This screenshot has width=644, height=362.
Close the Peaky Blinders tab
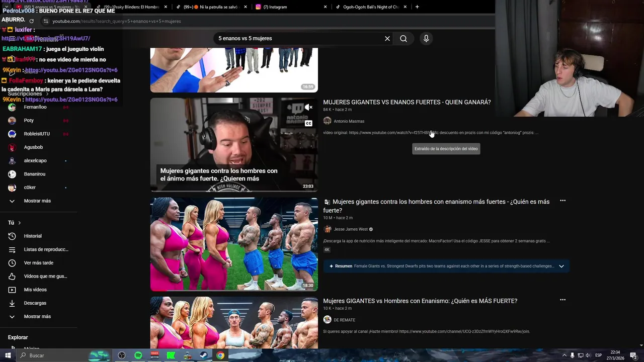click(x=166, y=7)
